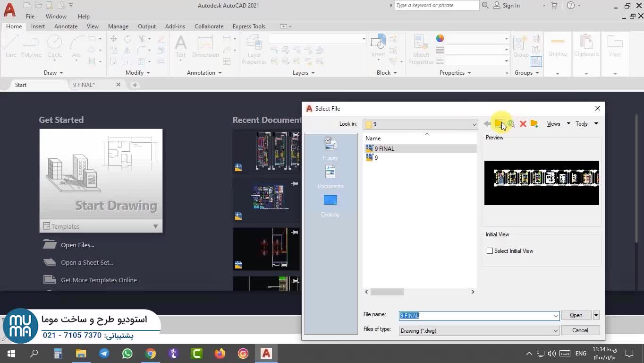The image size is (644, 363).
Task: Expand the Look in folder dropdown
Action: point(474,124)
